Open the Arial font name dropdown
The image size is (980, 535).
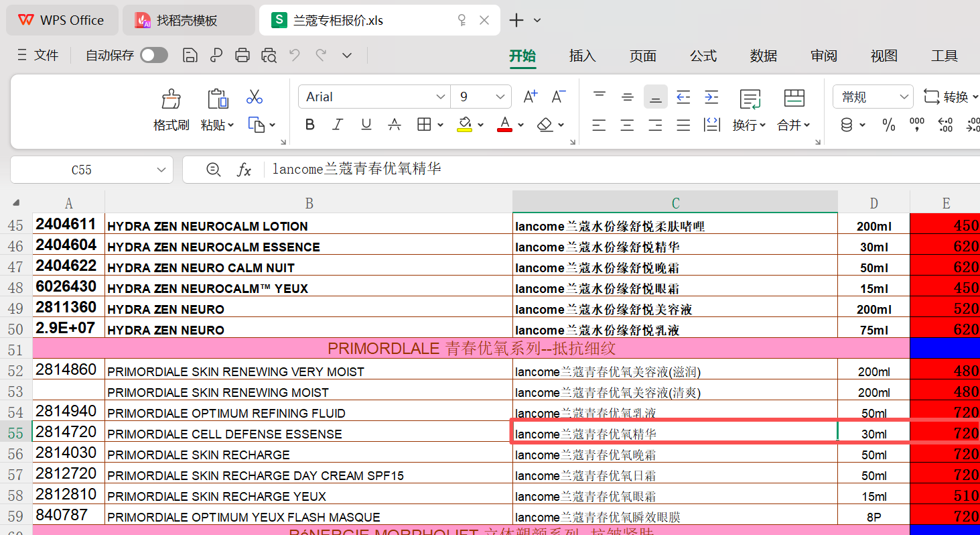click(440, 97)
